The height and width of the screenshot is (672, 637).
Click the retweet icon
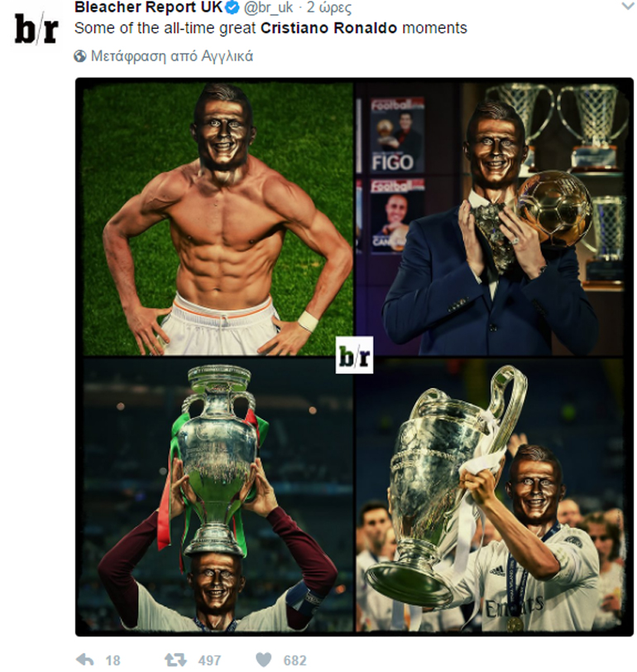(175, 660)
